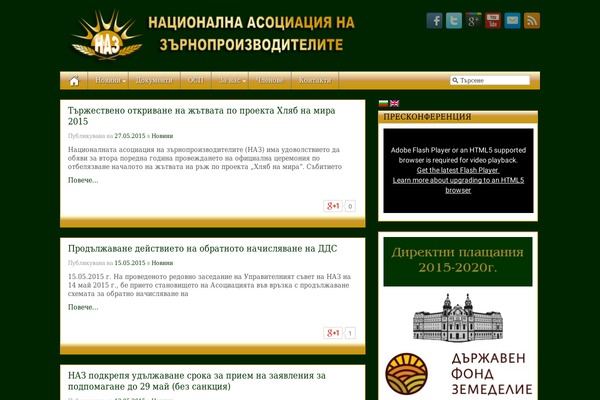Open the Google Plus social icon
Image resolution: width=600 pixels, height=400 pixels.
(x=473, y=20)
